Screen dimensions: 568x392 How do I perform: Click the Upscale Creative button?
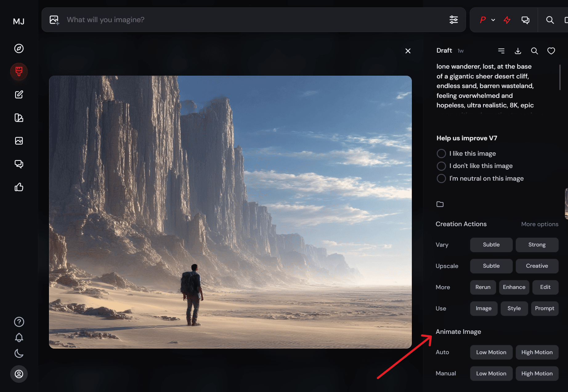tap(537, 266)
